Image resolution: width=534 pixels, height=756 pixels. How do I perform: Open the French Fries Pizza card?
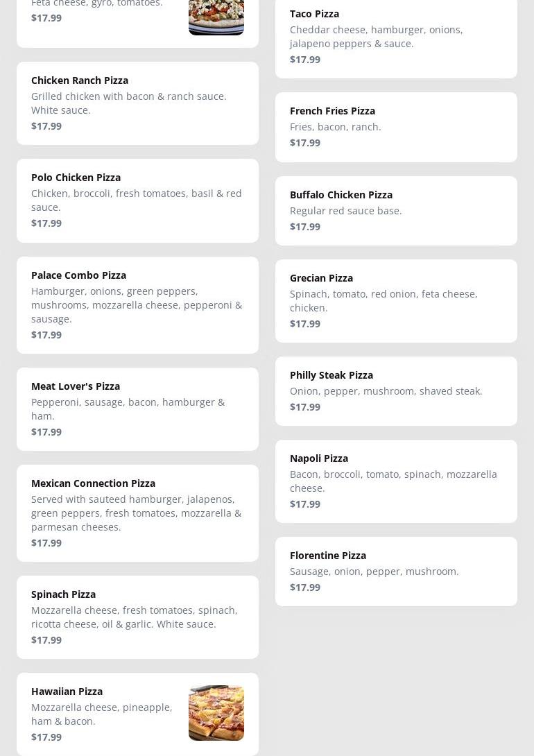coord(396,127)
